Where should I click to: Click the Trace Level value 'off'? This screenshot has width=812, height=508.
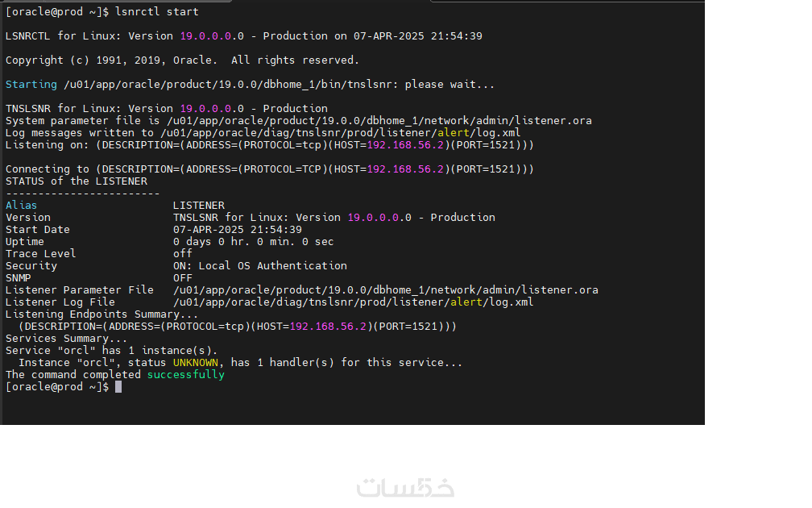coord(182,254)
